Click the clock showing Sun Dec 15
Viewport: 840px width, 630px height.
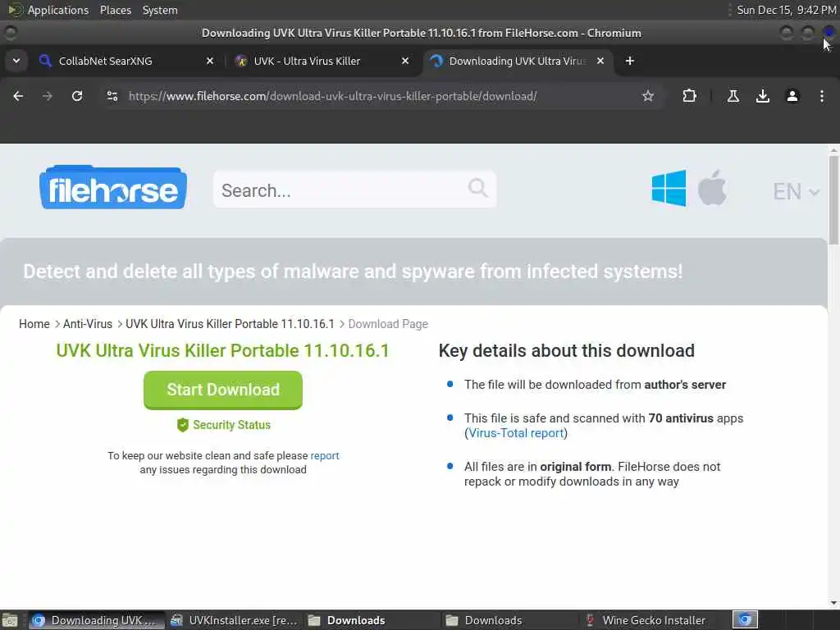(787, 10)
